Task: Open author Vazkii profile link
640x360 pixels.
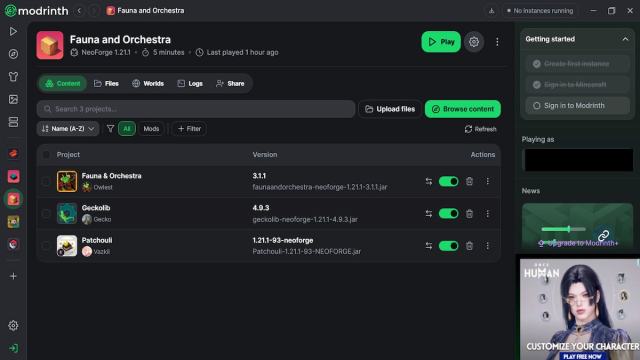Action: click(96, 251)
